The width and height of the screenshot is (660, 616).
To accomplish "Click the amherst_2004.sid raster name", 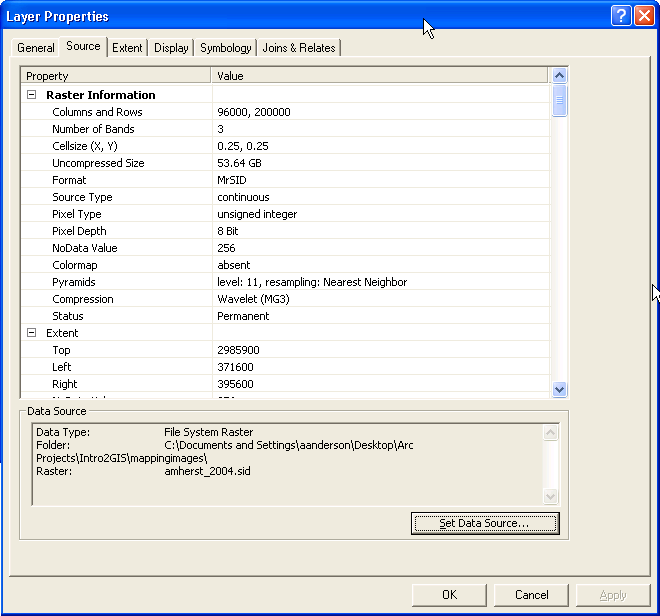I will [208, 471].
